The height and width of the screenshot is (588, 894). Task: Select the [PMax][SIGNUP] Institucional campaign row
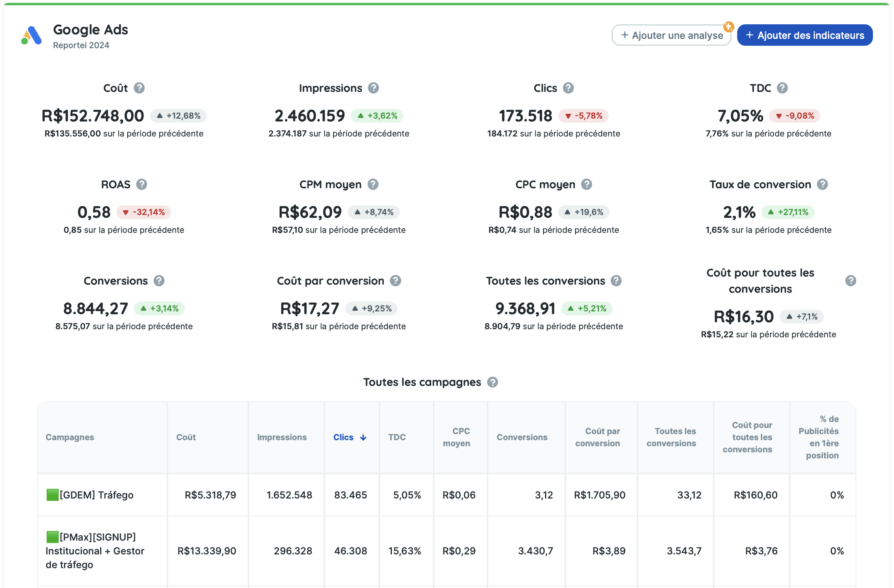click(x=95, y=551)
